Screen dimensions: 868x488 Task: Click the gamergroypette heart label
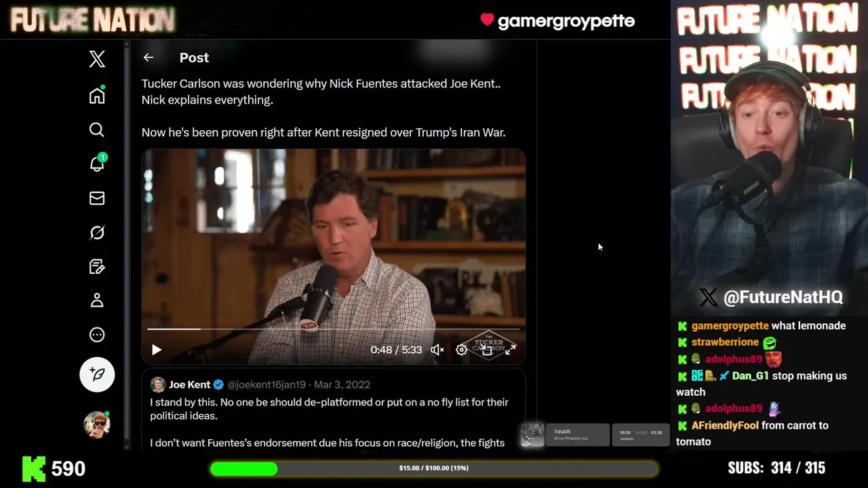click(x=557, y=21)
